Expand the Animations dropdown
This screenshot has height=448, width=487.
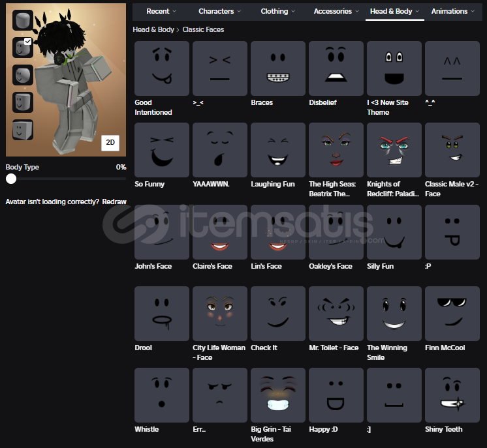(453, 12)
